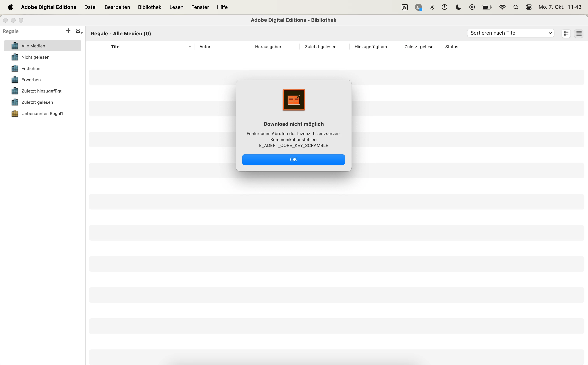Click the Alle Medien bookshelf icon
This screenshot has height=365, width=588.
click(15, 46)
